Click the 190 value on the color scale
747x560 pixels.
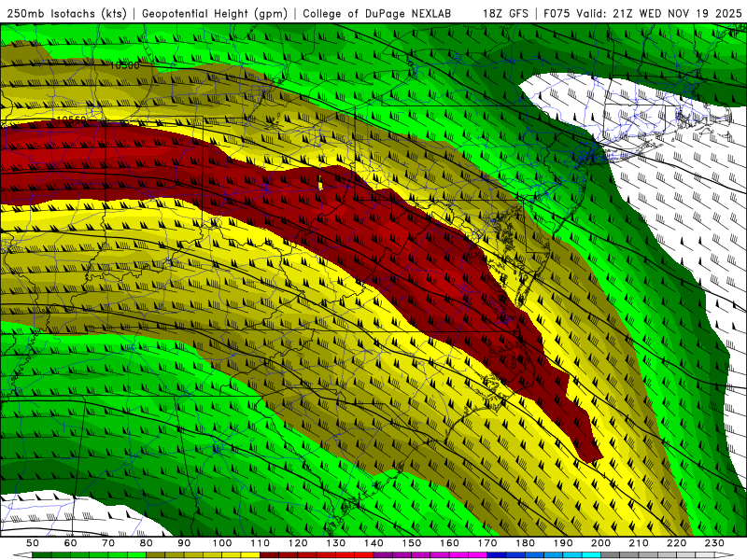(563, 543)
